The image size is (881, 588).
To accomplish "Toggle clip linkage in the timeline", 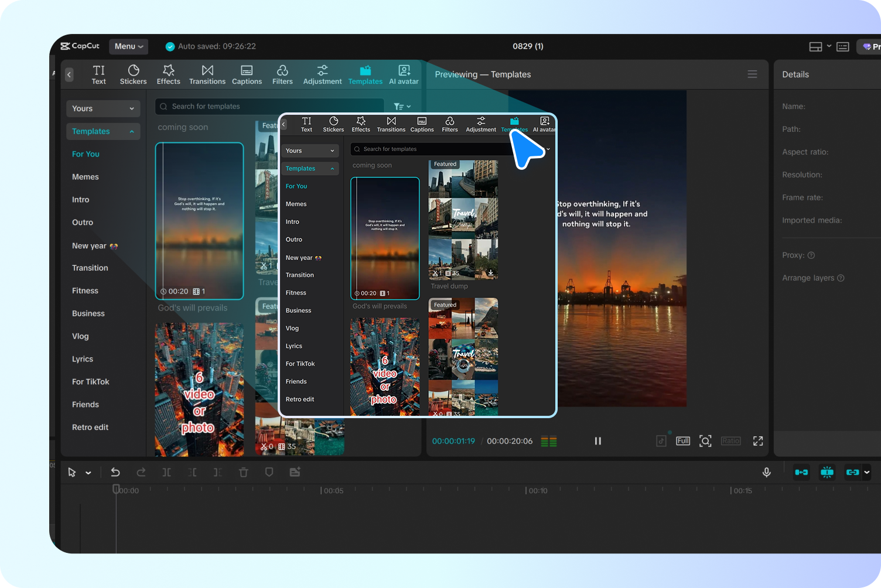I will [x=852, y=473].
